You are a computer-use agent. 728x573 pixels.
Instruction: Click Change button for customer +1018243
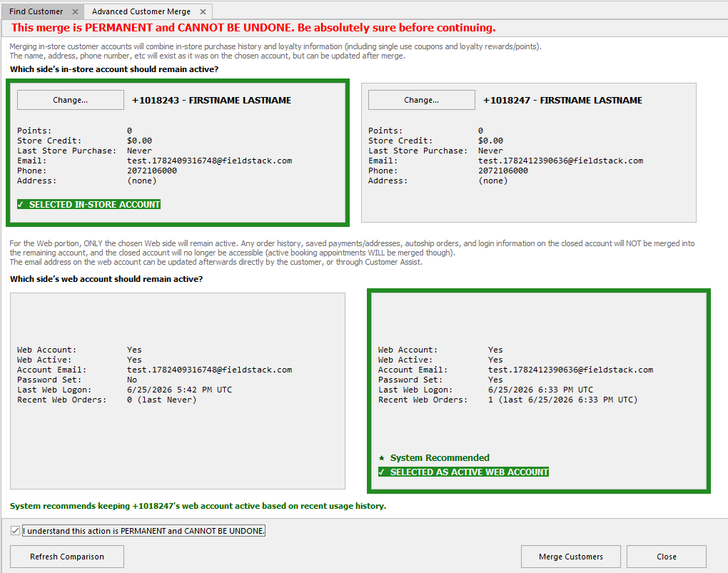click(x=71, y=100)
